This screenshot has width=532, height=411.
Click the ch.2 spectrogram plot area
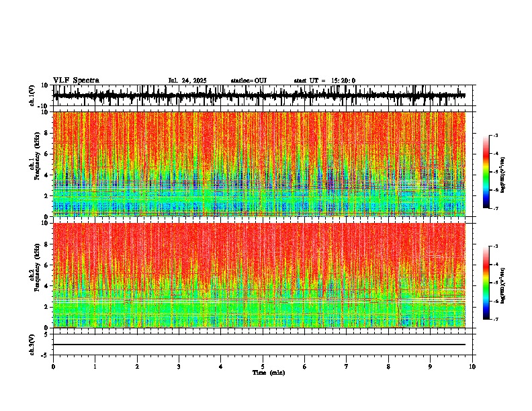pos(259,275)
